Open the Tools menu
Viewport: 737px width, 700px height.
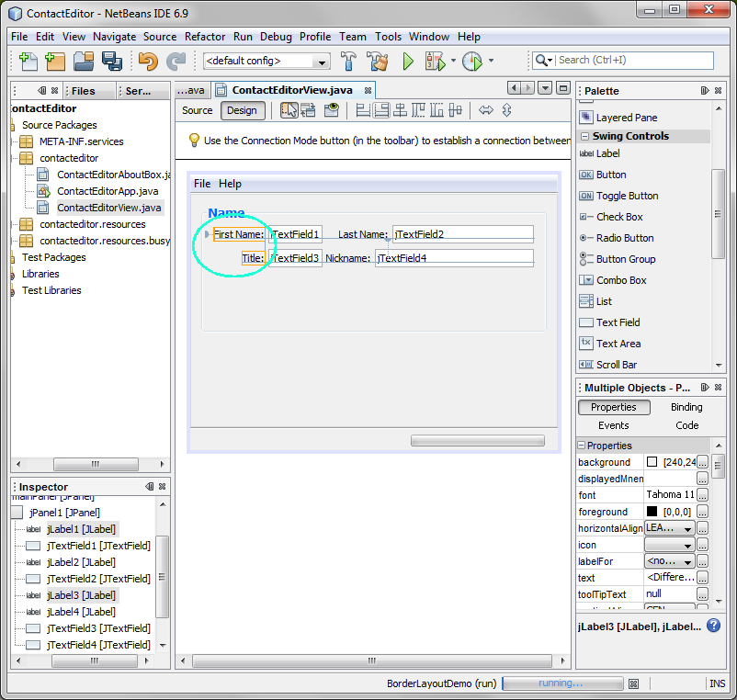(x=388, y=37)
